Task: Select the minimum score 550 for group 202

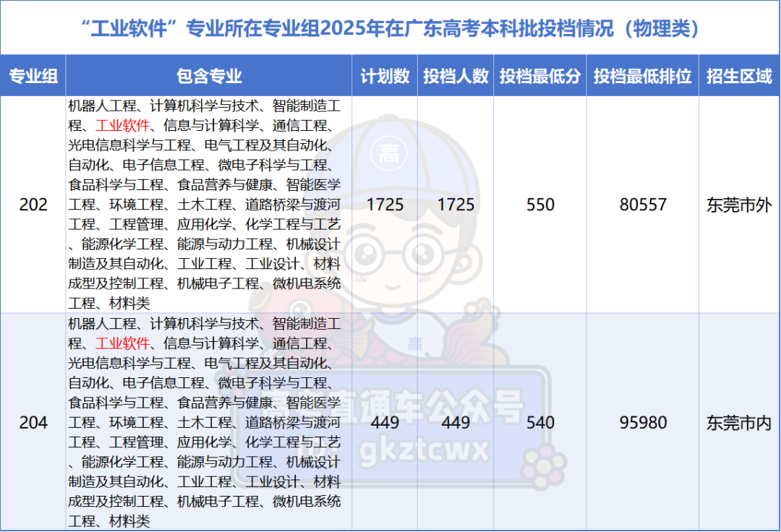Action: click(x=539, y=205)
